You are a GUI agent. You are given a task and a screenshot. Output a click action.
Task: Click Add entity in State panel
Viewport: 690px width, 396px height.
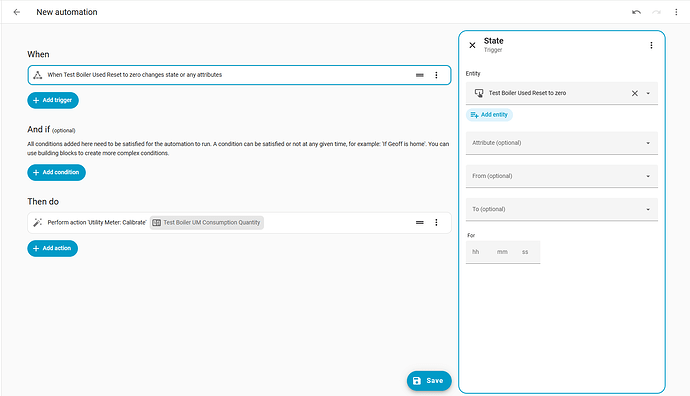coord(489,115)
